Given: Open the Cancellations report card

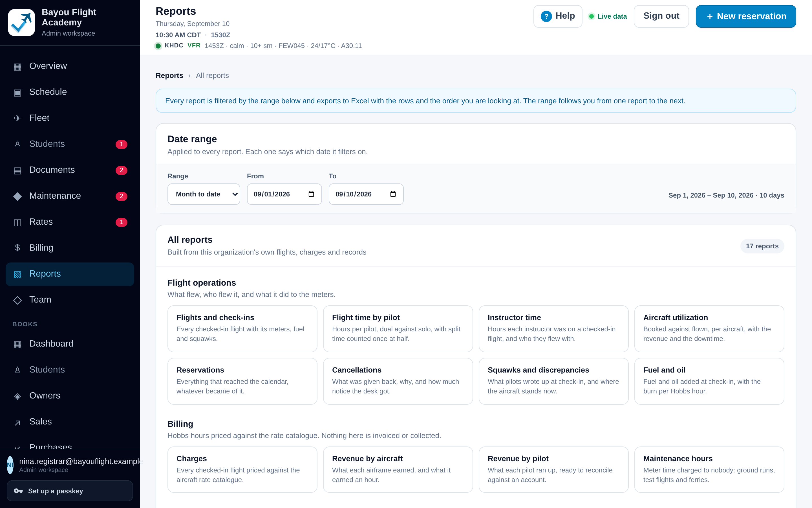Looking at the screenshot, I should point(398,381).
